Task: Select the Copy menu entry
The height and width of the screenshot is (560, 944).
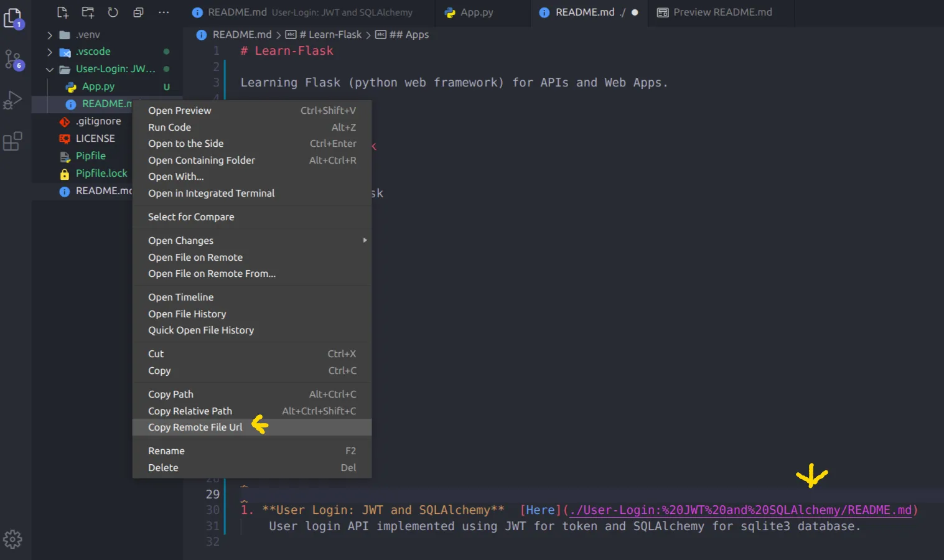Action: (252, 371)
